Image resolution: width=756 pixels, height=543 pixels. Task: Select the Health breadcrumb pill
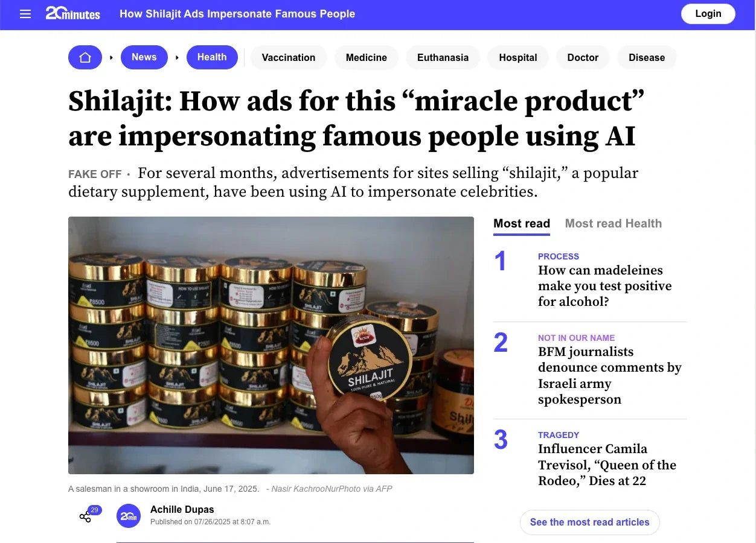(212, 57)
